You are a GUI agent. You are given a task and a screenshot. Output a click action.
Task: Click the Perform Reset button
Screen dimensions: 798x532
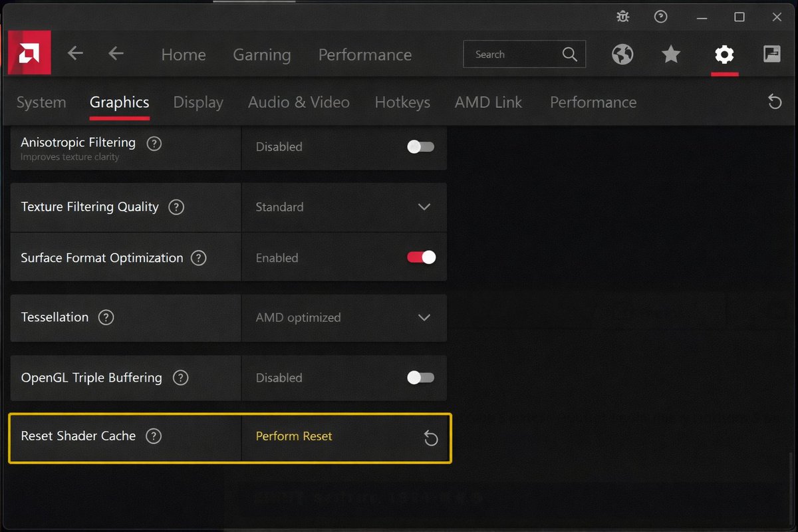point(294,436)
